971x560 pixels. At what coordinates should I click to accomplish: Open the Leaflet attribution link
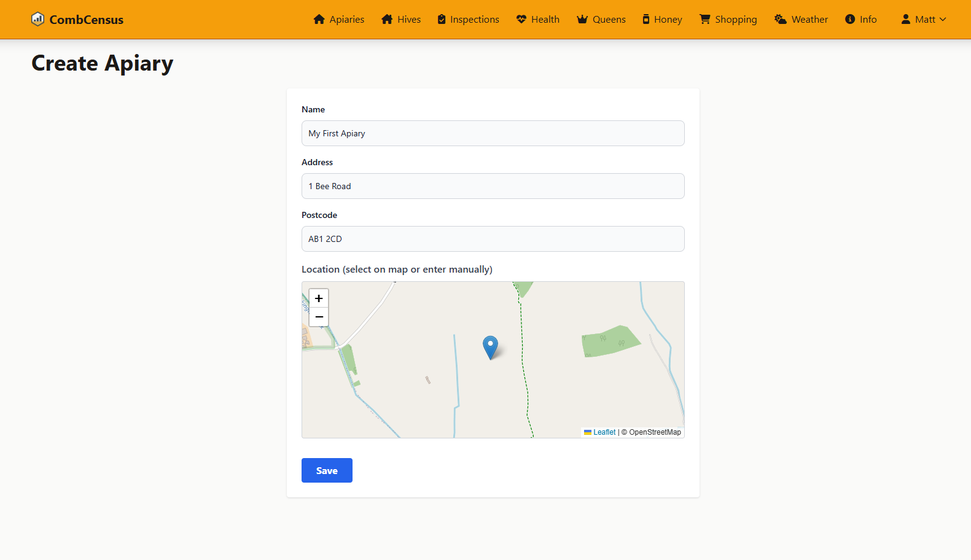(x=600, y=432)
